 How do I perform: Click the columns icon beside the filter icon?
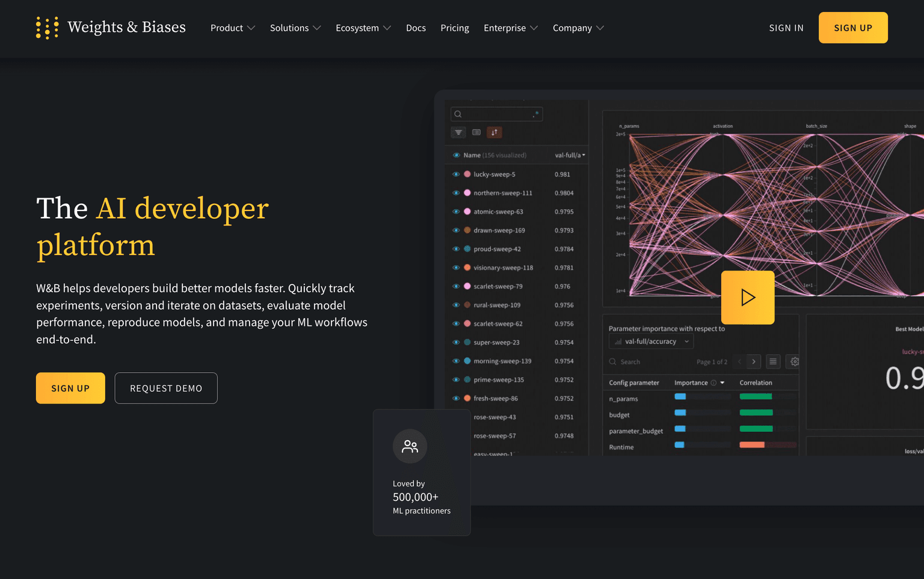476,132
